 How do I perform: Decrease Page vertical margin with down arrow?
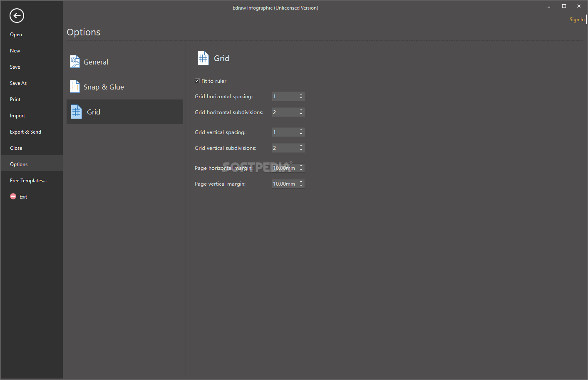click(301, 186)
